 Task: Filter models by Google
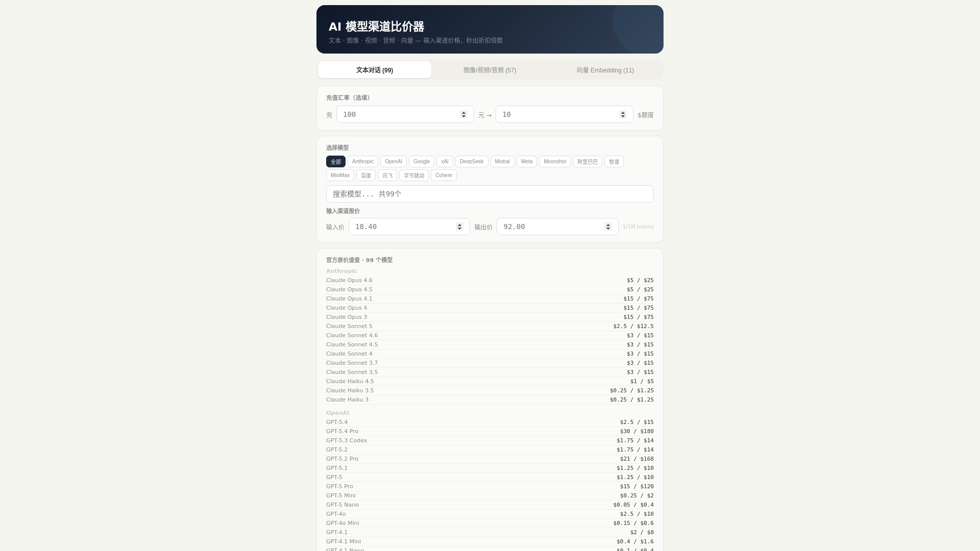pos(422,162)
